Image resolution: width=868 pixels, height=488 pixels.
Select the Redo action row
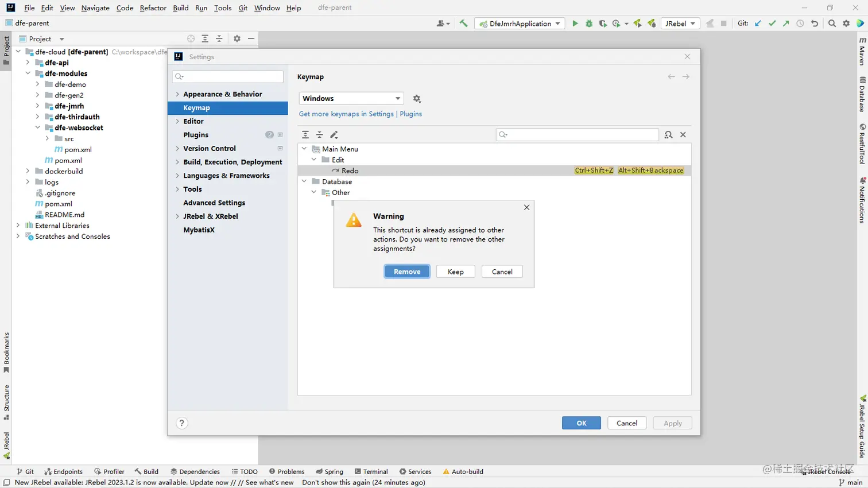[494, 171]
